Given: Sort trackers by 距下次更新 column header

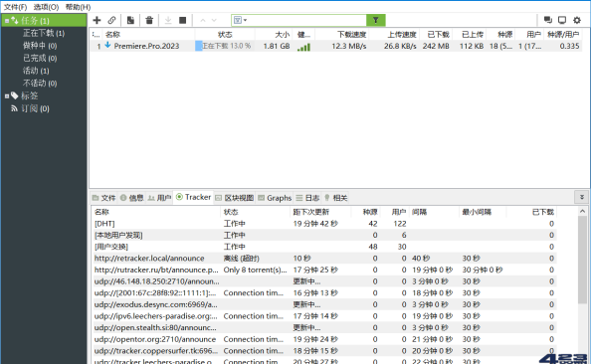Looking at the screenshot, I should [311, 212].
